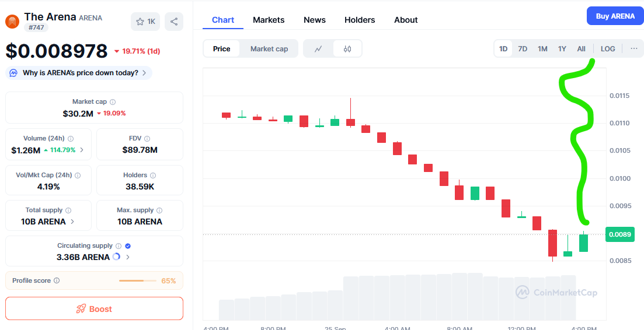Viewport: 644px width, 330px height.
Task: Click the info icon next to Holders
Action: pyautogui.click(x=153, y=175)
